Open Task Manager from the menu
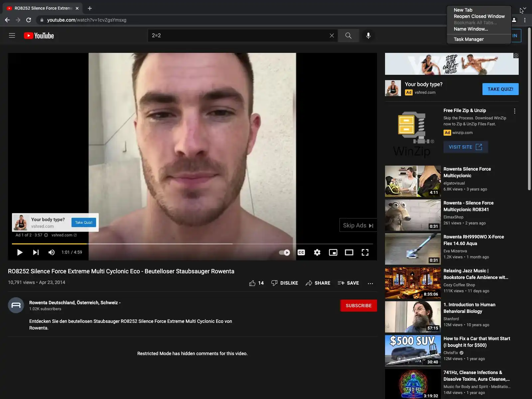Image resolution: width=532 pixels, height=399 pixels. (x=469, y=39)
